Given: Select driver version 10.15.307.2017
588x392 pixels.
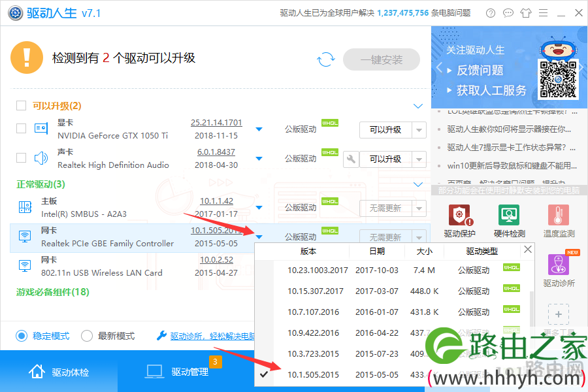Looking at the screenshot, I should point(316,291).
